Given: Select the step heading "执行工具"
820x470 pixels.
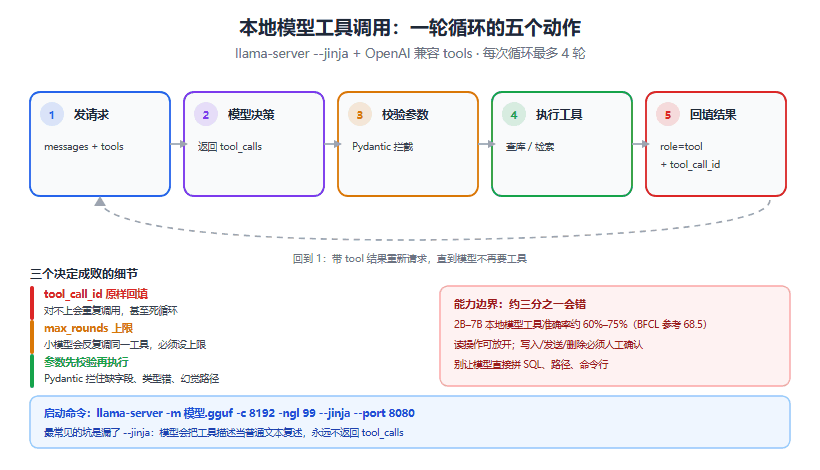Looking at the screenshot, I should pyautogui.click(x=559, y=114).
